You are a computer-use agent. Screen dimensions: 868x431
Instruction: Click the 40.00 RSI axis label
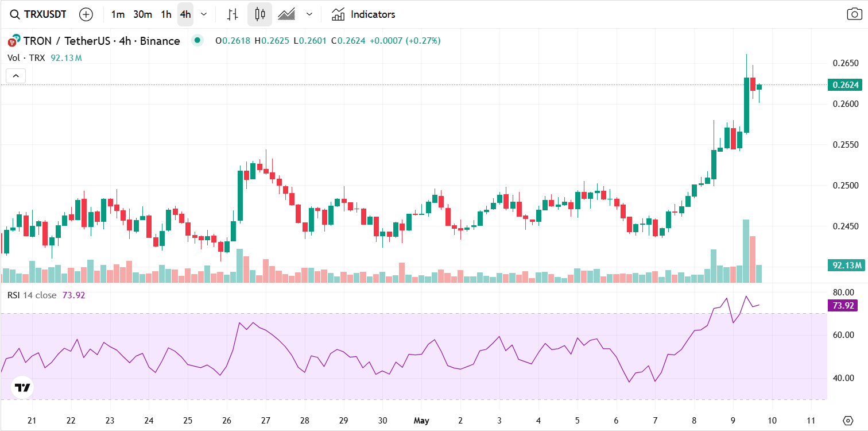coord(844,378)
